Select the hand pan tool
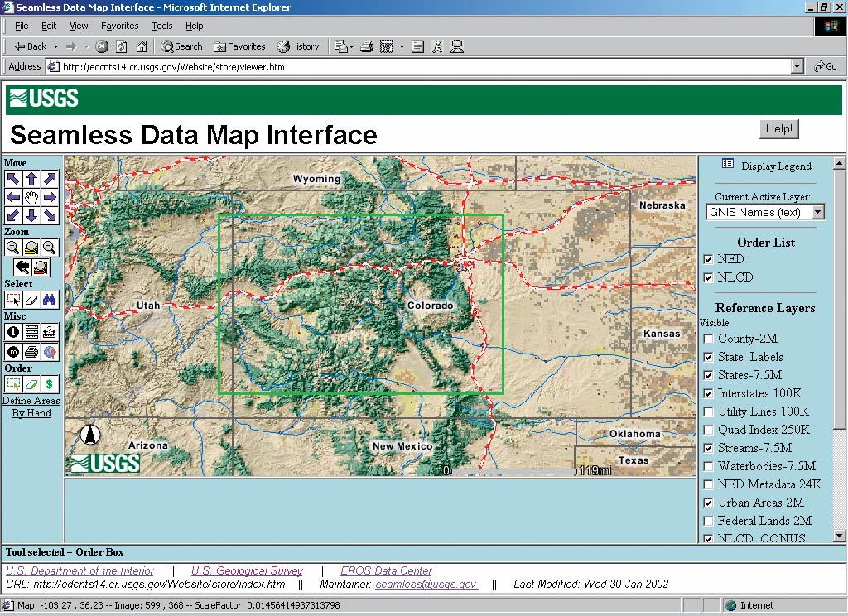Viewport: 848px width, 616px height. [x=31, y=196]
